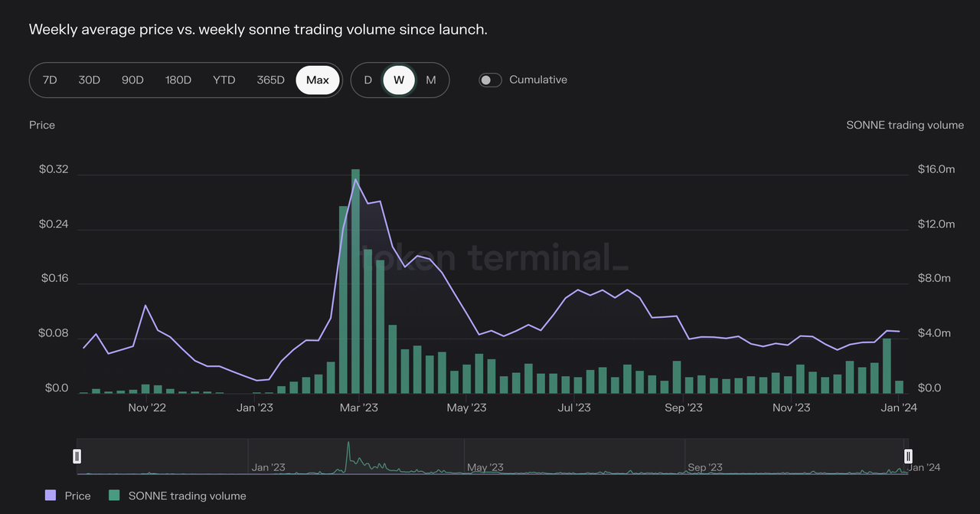This screenshot has height=514, width=980.
Task: Click the Price legend label text
Action: point(77,496)
